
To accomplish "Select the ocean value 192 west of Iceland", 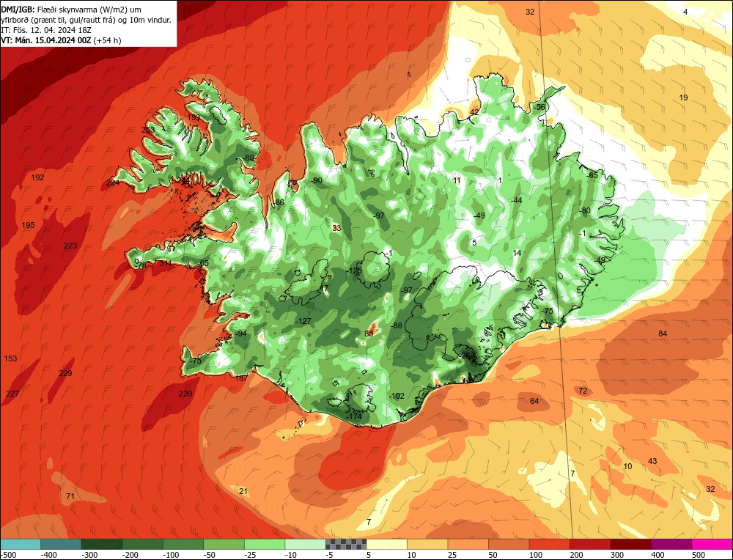I will tap(37, 177).
